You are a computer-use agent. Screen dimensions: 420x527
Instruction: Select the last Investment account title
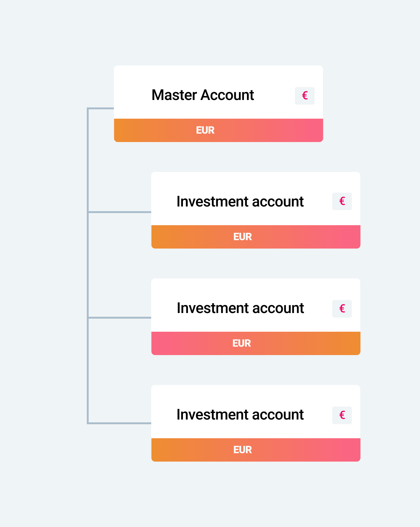click(240, 415)
